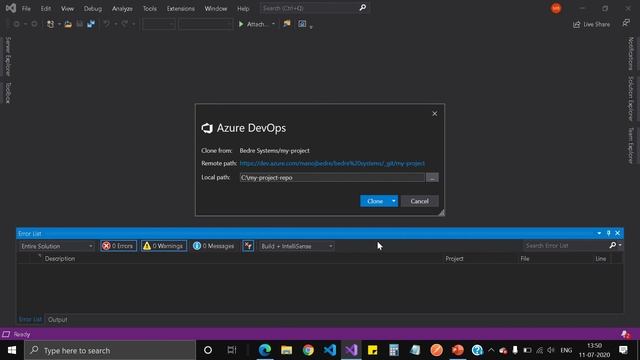Toggle the 0 Errors filter
This screenshot has height=360, width=640.
[118, 246]
